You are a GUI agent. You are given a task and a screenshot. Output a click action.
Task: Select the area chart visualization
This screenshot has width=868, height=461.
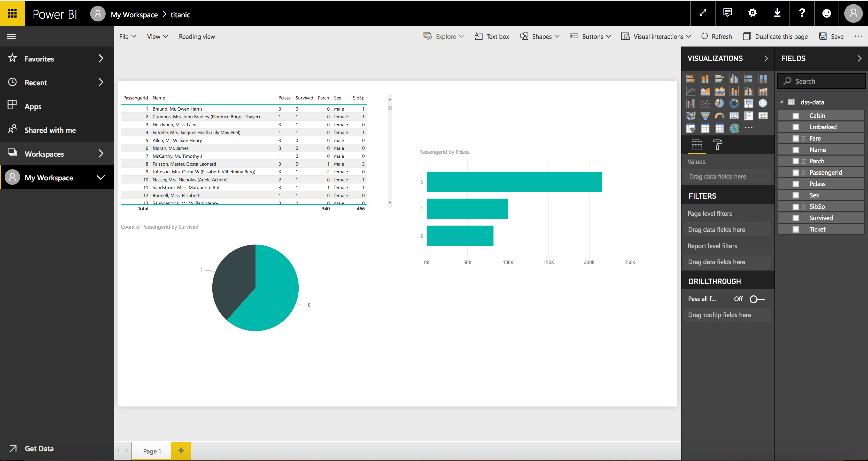tap(705, 91)
